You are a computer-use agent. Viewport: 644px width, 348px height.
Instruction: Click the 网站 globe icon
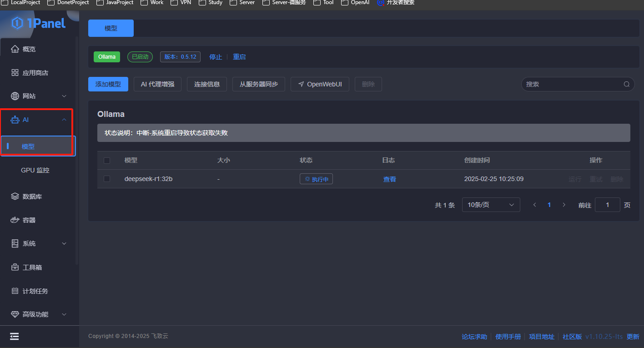[15, 96]
